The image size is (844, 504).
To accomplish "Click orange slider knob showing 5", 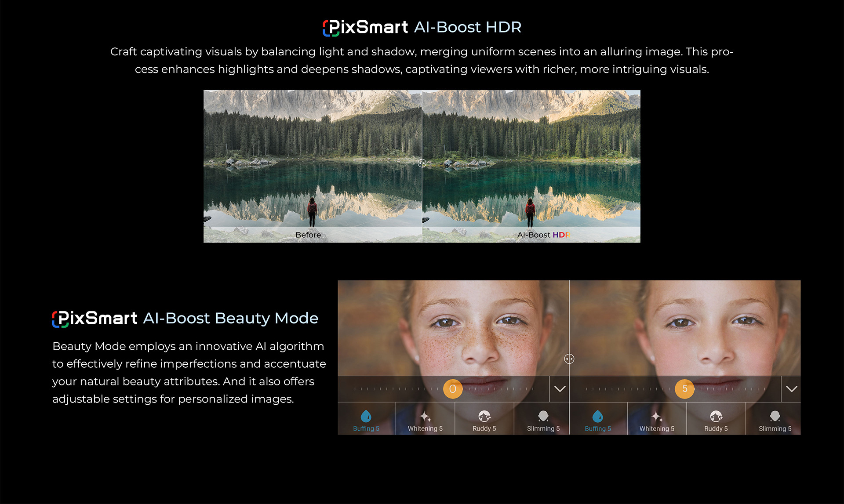I will (x=684, y=389).
